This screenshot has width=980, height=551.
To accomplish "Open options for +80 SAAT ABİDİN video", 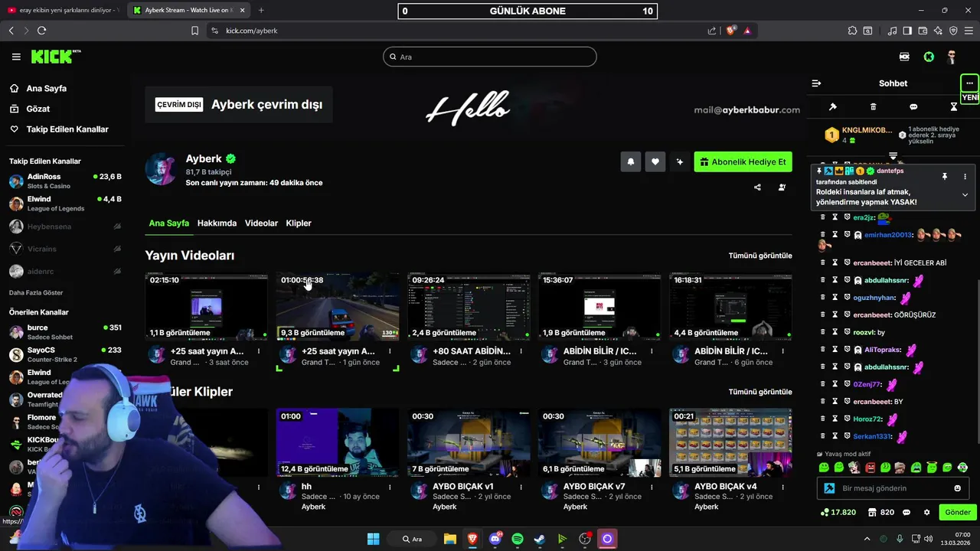I will coord(521,351).
